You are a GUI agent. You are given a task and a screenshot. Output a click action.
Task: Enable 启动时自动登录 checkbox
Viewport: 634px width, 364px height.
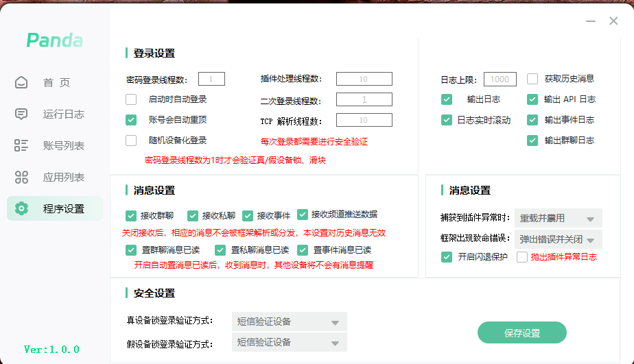131,99
